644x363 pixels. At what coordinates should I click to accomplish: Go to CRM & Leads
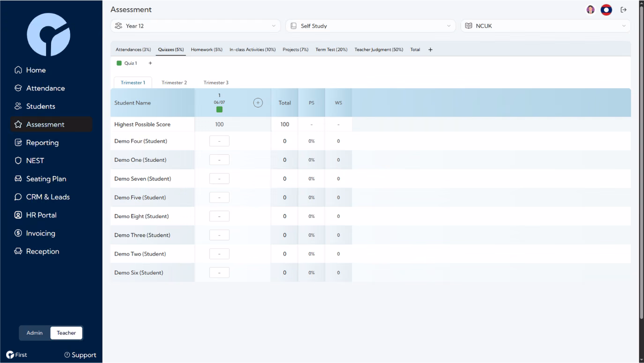[x=42, y=197]
